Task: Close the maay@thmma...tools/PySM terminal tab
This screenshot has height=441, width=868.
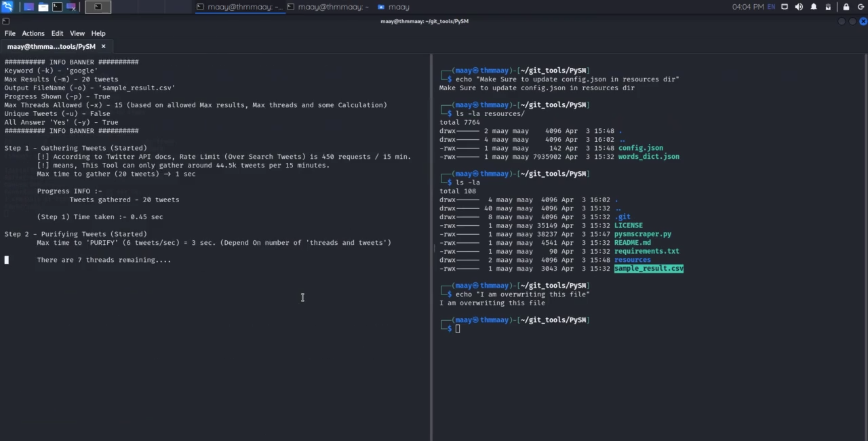Action: tap(104, 47)
